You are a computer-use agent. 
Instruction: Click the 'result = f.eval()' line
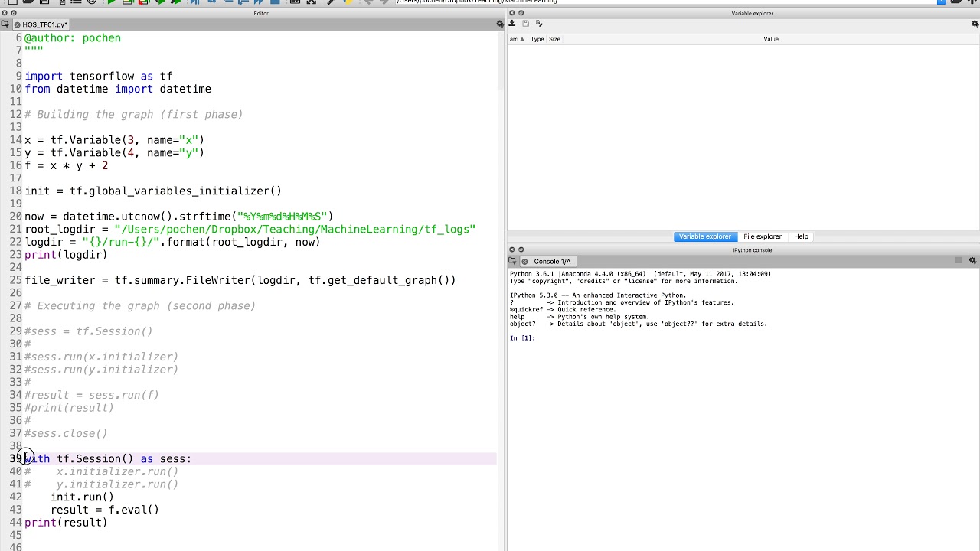105,510
